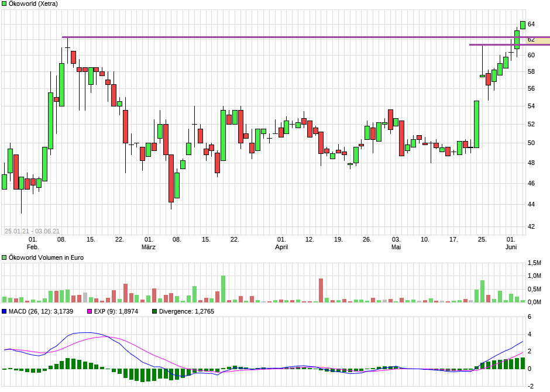Click the green Ökoworld (Xetra) legend icon

tap(5, 4)
